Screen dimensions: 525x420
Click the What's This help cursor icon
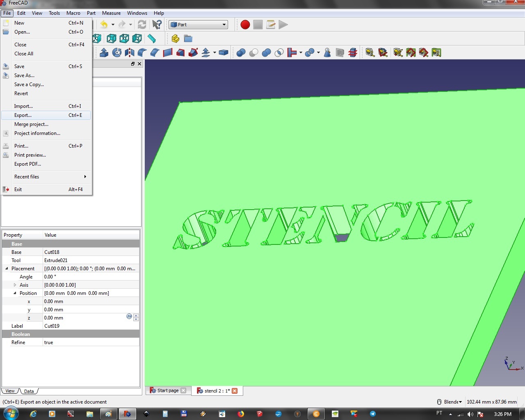coord(157,25)
